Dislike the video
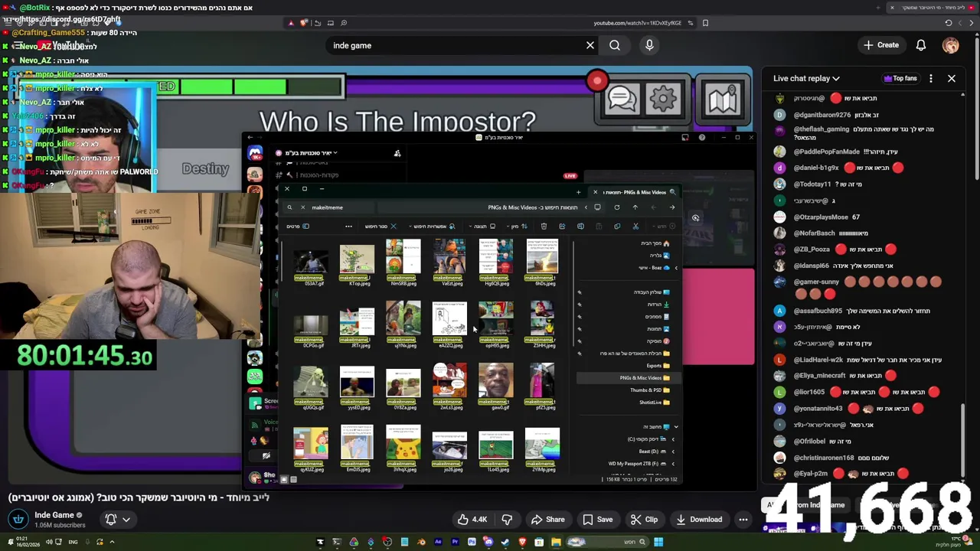 (x=507, y=520)
